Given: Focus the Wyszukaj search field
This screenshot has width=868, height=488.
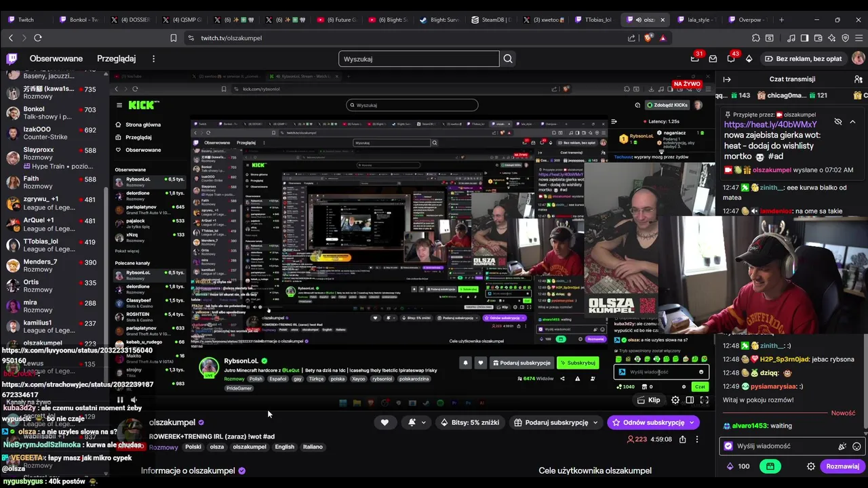Looking at the screenshot, I should 418,59.
